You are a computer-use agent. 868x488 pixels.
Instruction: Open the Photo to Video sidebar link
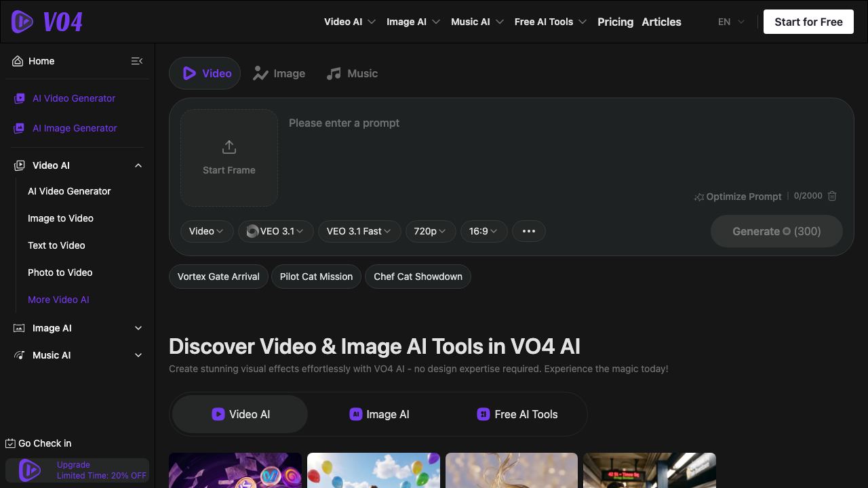point(60,272)
